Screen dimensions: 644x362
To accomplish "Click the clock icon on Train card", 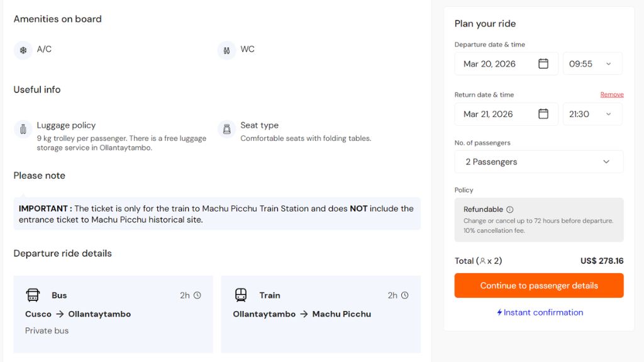I will [x=405, y=295].
